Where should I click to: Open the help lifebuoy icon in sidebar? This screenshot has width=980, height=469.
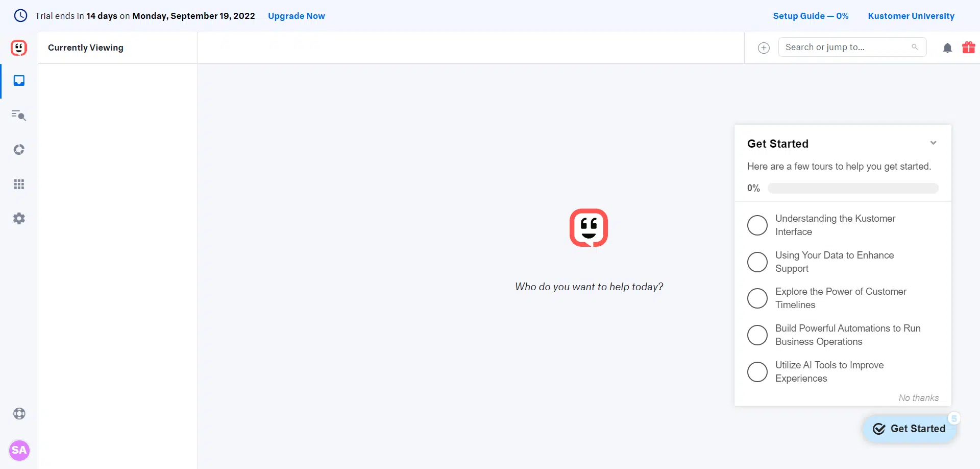19,414
